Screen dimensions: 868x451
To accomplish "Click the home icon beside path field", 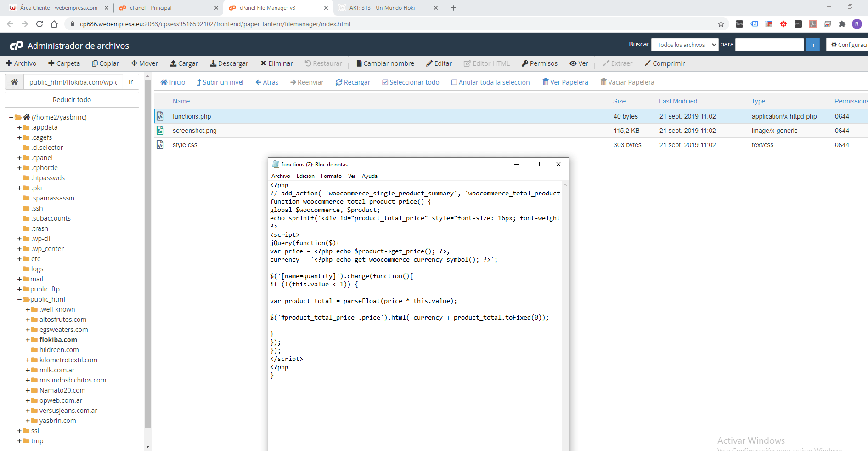I will click(14, 82).
